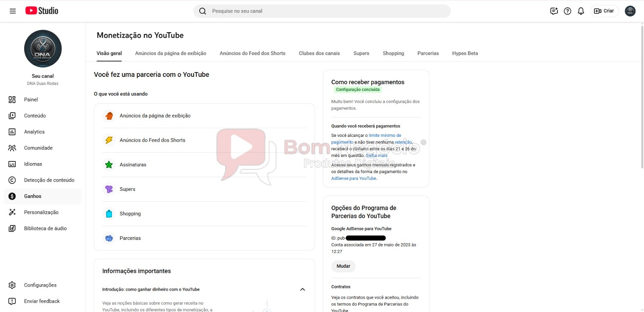This screenshot has height=312, width=644.
Task: Open Biblioteca de áudio in sidebar
Action: click(x=45, y=228)
